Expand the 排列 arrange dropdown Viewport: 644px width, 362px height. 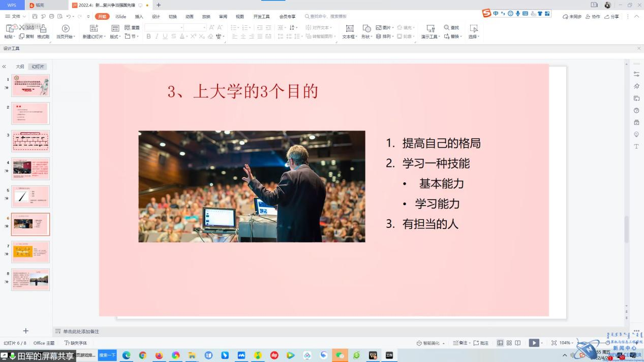pyautogui.click(x=384, y=37)
